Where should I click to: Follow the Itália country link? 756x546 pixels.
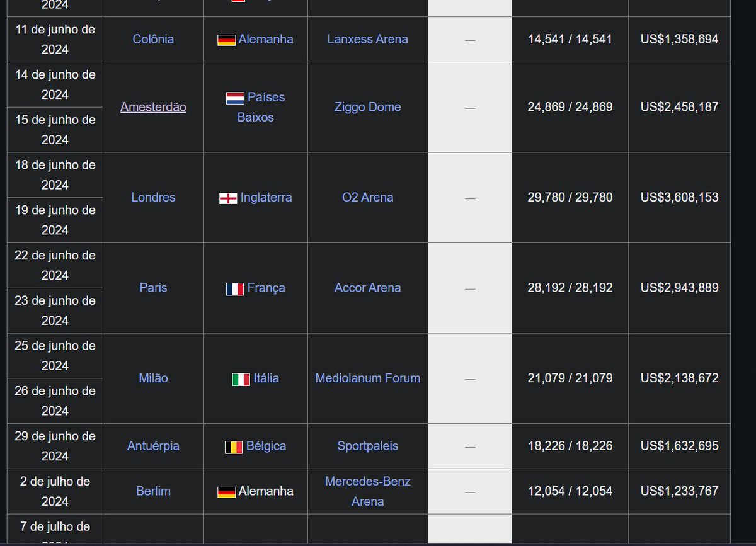pos(266,378)
